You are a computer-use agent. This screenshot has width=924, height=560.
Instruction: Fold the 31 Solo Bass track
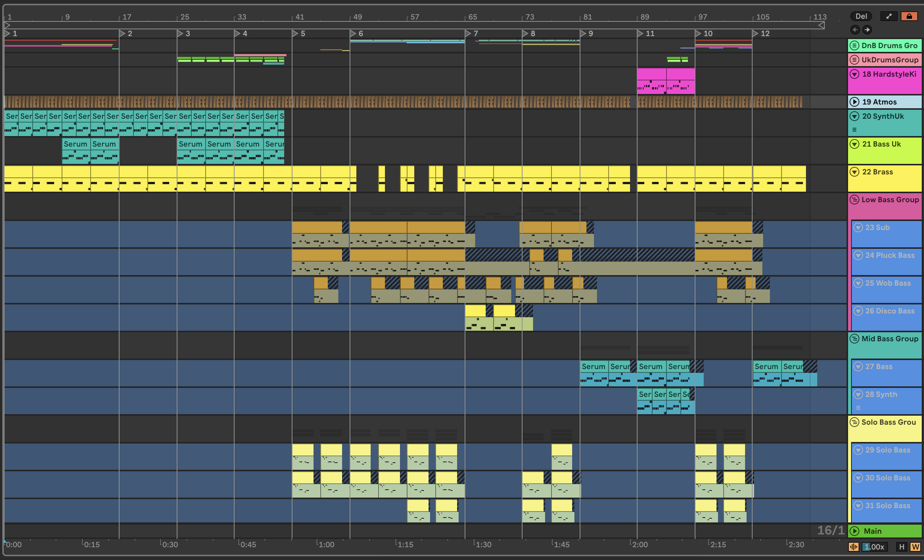[x=858, y=506]
